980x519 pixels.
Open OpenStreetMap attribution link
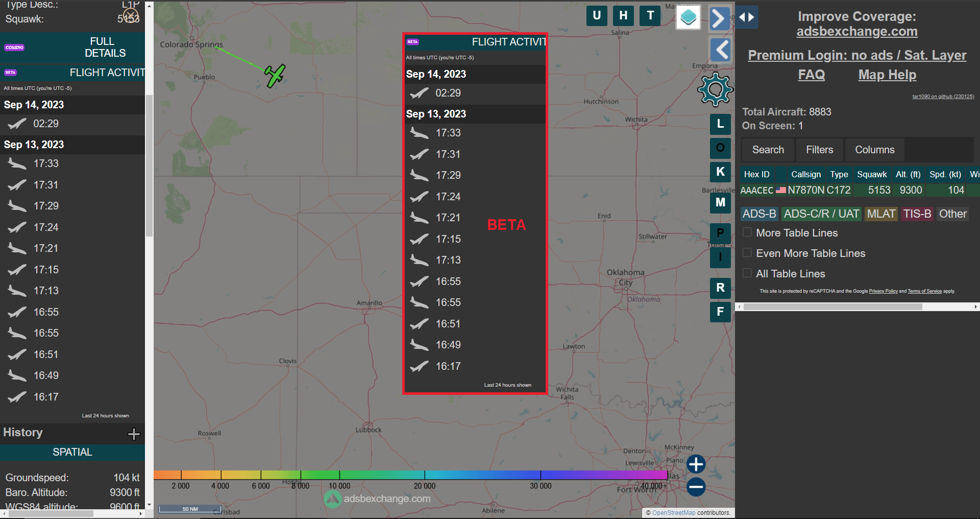(x=674, y=513)
